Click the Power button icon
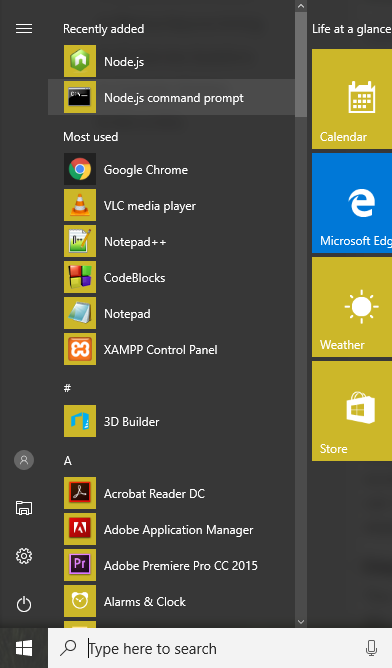392x668 pixels. tap(24, 604)
